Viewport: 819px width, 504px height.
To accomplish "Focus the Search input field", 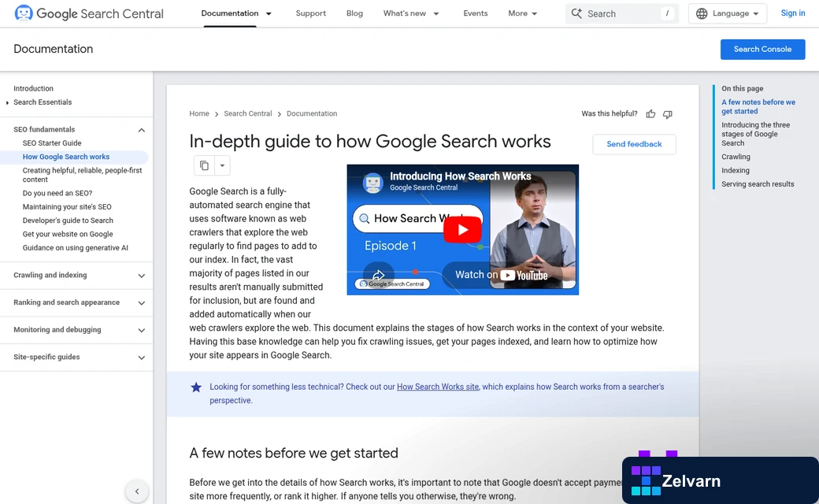I will [621, 13].
